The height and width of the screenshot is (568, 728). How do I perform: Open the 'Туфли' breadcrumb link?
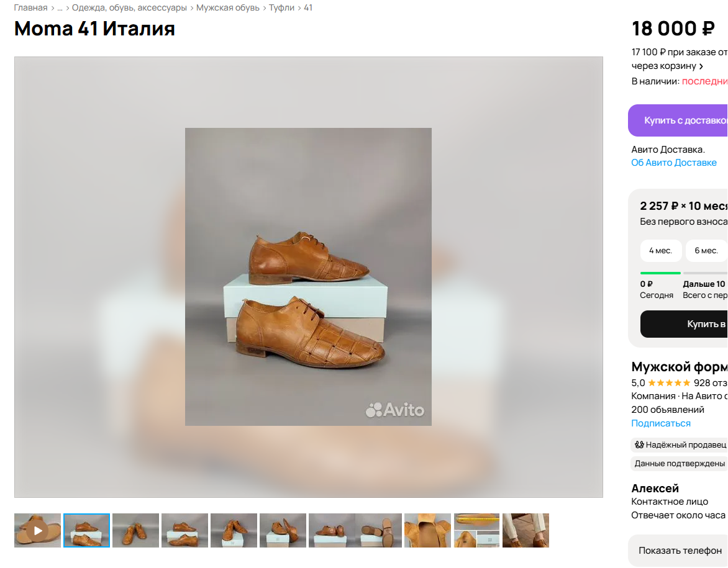[281, 8]
